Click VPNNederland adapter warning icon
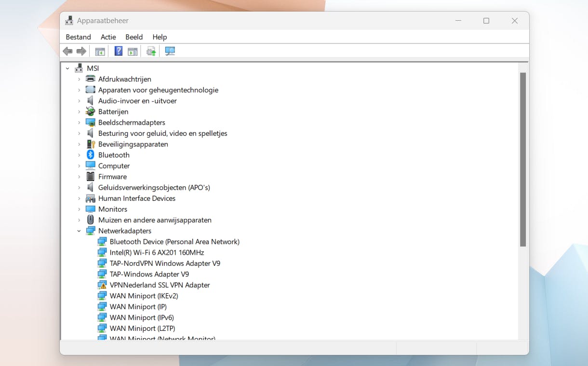Screen dimensions: 588x366 [x=102, y=285]
